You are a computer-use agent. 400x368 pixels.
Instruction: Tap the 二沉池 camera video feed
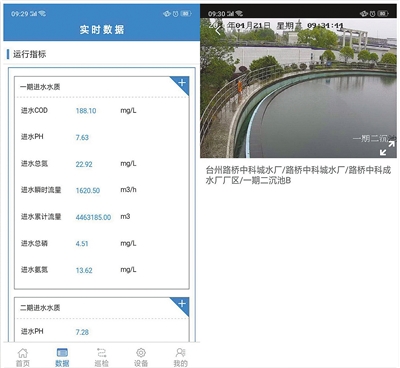(x=299, y=88)
